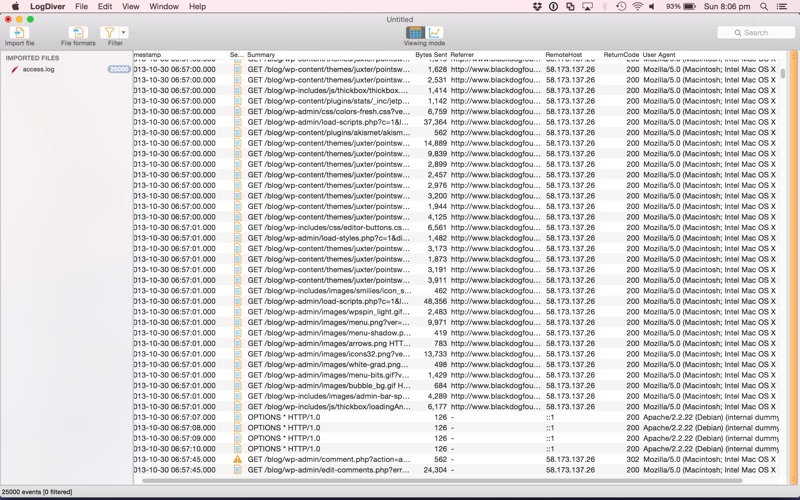Open the Window menu
The image size is (800, 500).
pyautogui.click(x=164, y=7)
